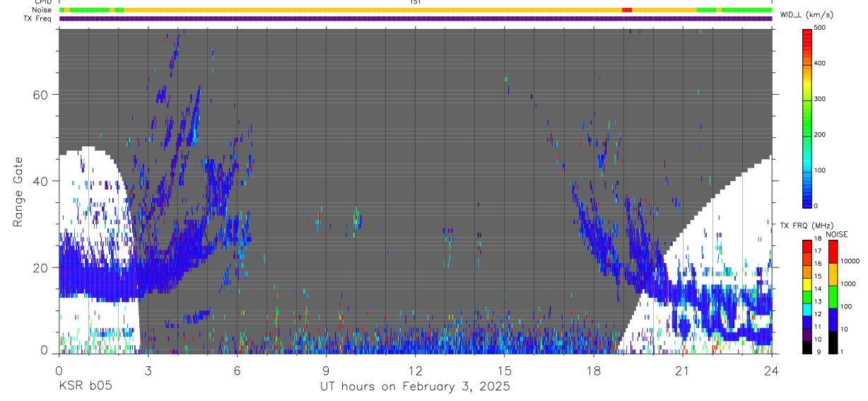This screenshot has height=401, width=868.
Task: Click the '18' label on TX FRQ legend
Action: point(818,239)
